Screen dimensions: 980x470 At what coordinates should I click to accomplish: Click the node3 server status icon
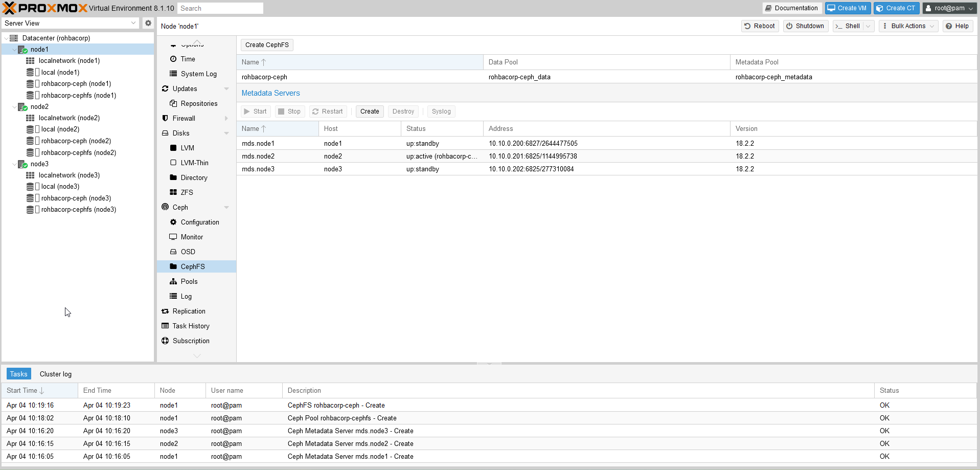click(x=22, y=164)
